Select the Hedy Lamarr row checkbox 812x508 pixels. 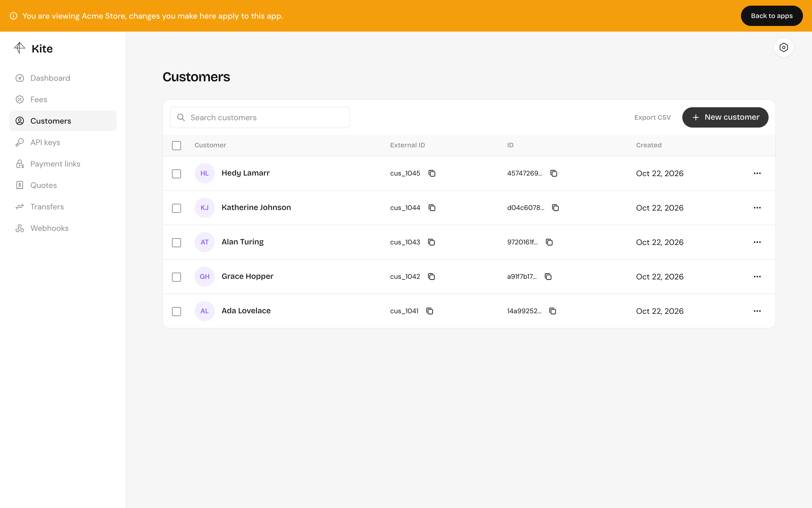176,174
